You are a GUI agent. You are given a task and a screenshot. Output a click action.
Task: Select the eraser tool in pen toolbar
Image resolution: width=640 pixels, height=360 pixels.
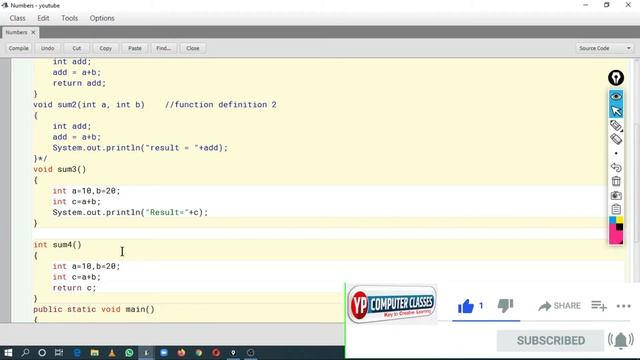coord(616,139)
